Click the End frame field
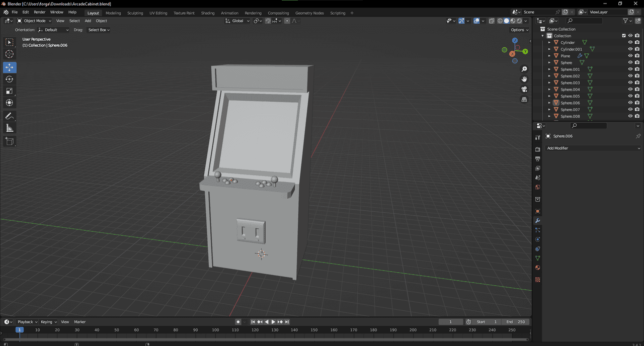The height and width of the screenshot is (346, 644). [x=516, y=322]
